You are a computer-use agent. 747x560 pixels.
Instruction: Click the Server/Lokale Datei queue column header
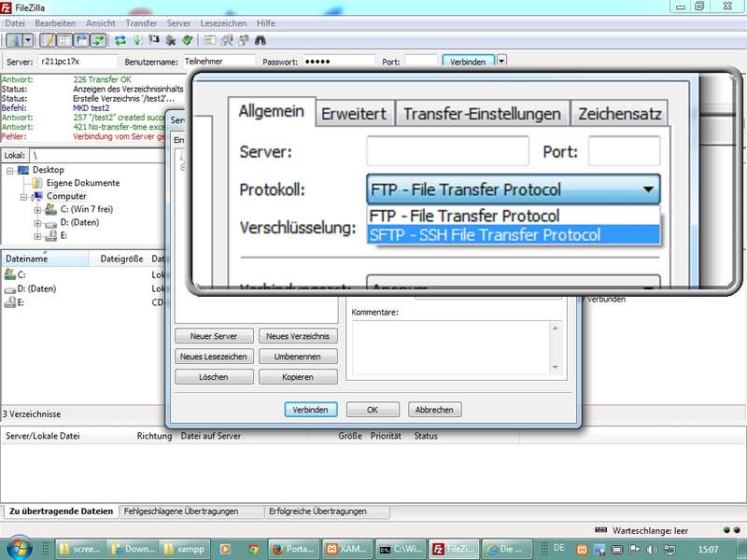coord(43,436)
